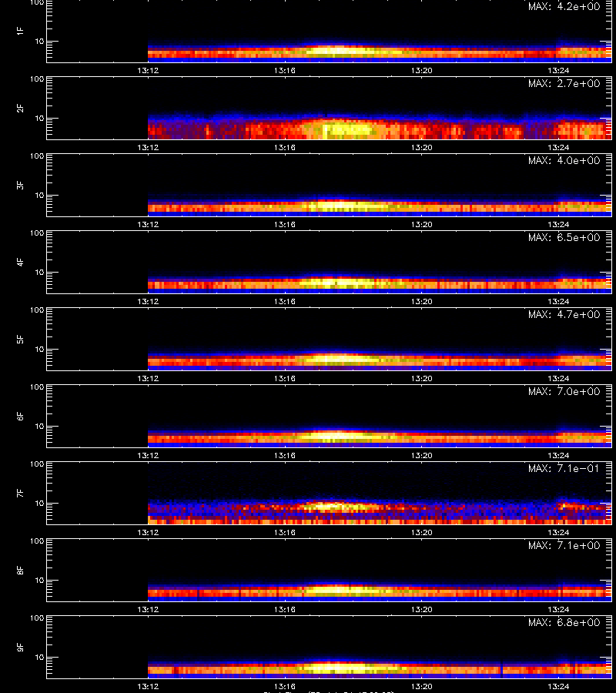Click the 13:20 tick under the 2F panel

pos(421,147)
